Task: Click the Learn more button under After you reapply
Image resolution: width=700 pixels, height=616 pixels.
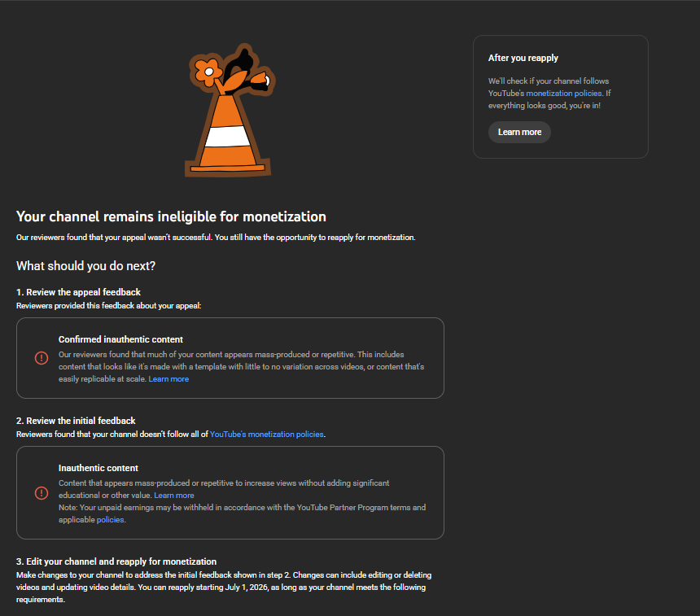Action: [x=519, y=132]
